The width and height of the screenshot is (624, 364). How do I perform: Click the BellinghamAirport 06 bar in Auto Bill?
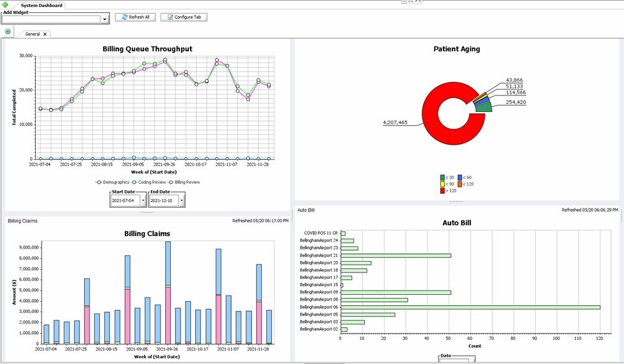coord(470,307)
